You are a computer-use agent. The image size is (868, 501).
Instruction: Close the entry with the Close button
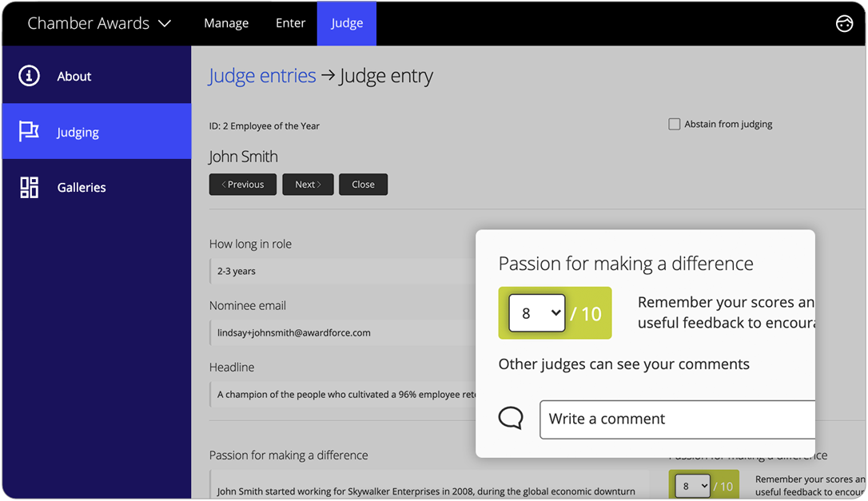click(363, 184)
